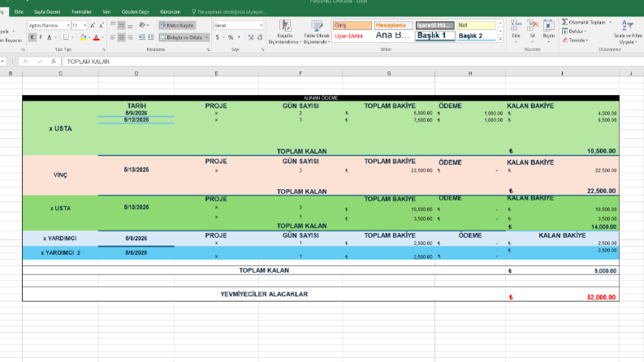
Task: Open Birleştir ve Ortala dropdown arrow
Action: (x=206, y=37)
